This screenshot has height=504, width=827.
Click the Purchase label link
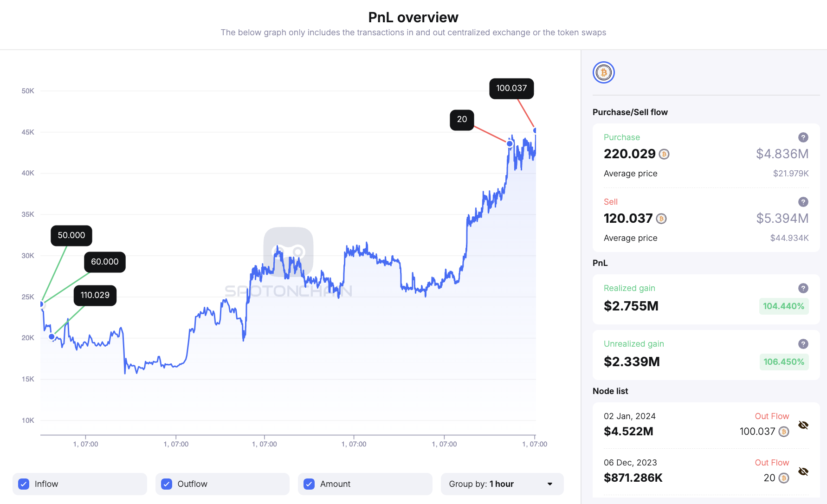(621, 137)
